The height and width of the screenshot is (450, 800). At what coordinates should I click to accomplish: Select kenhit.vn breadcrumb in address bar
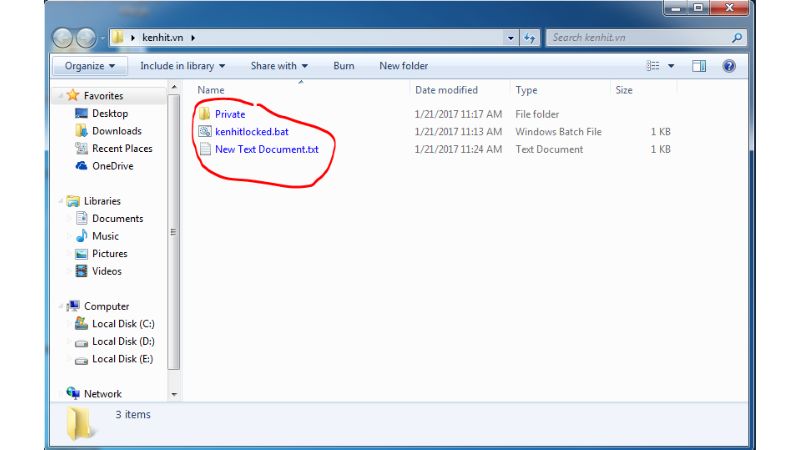tap(162, 38)
